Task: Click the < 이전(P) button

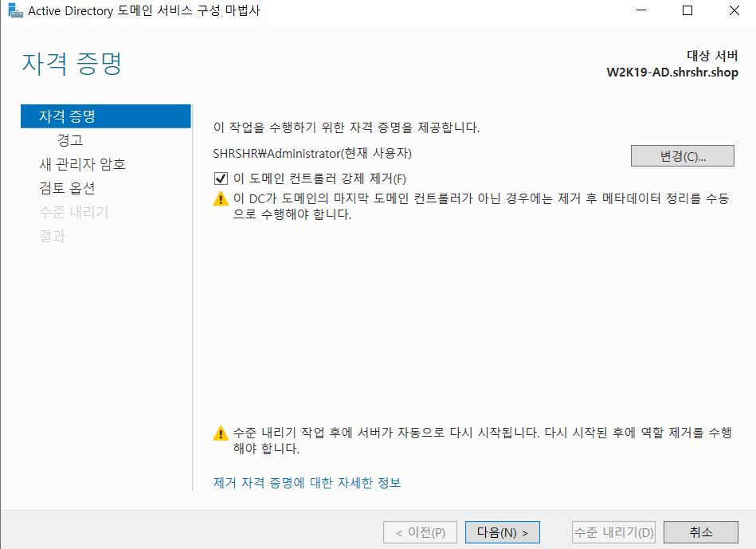Action: [421, 532]
